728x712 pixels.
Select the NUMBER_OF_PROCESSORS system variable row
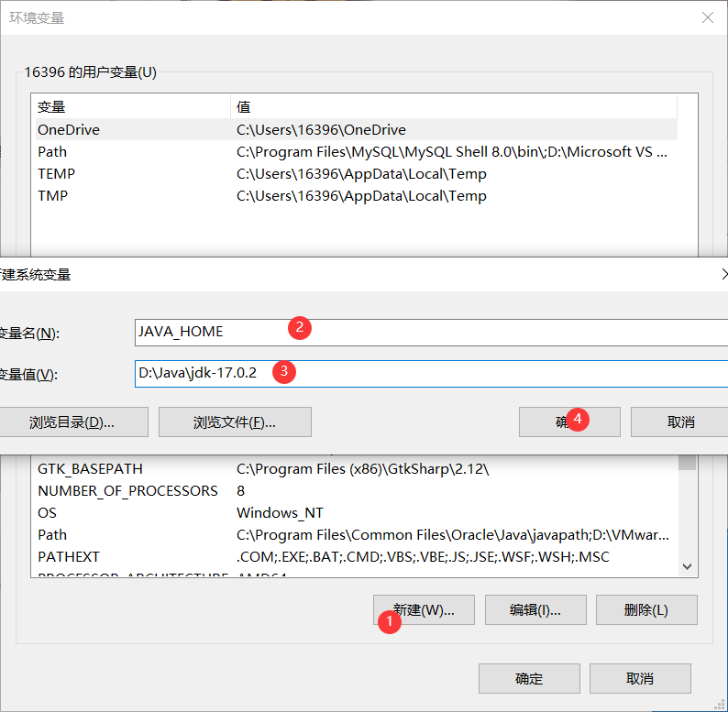[x=356, y=490]
